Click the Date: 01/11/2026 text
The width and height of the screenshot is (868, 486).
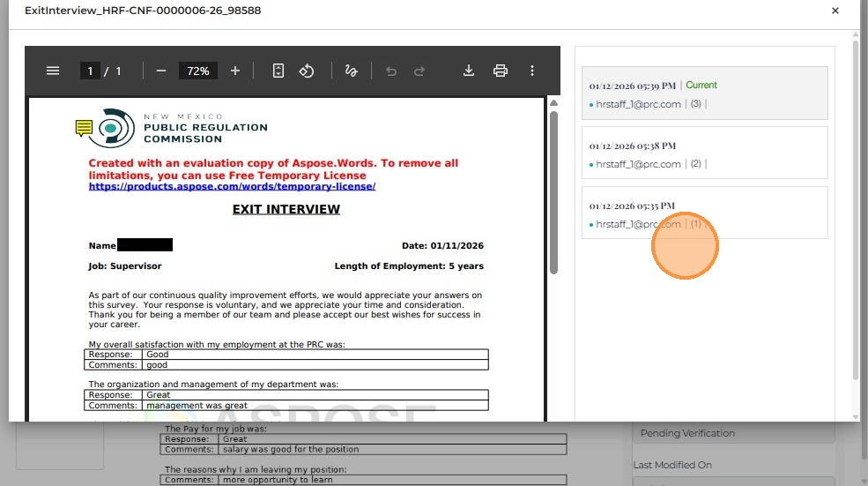(443, 245)
